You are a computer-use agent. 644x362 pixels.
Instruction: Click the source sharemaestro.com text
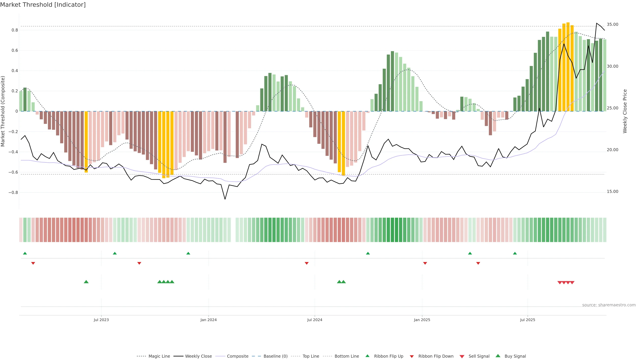coord(609,305)
